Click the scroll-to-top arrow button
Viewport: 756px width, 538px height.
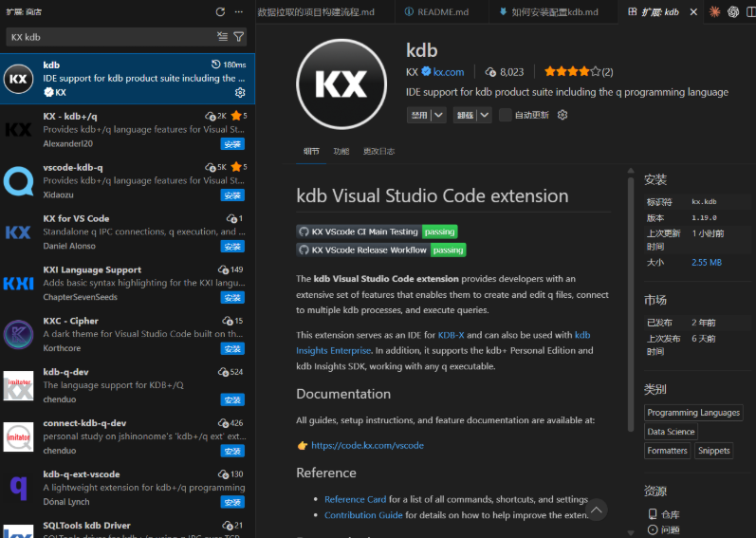(x=596, y=510)
